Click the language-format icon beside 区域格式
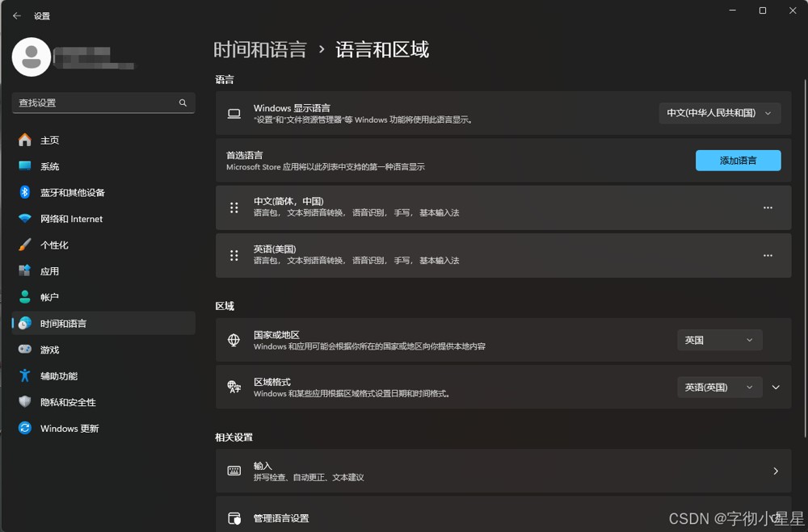 pyautogui.click(x=234, y=387)
